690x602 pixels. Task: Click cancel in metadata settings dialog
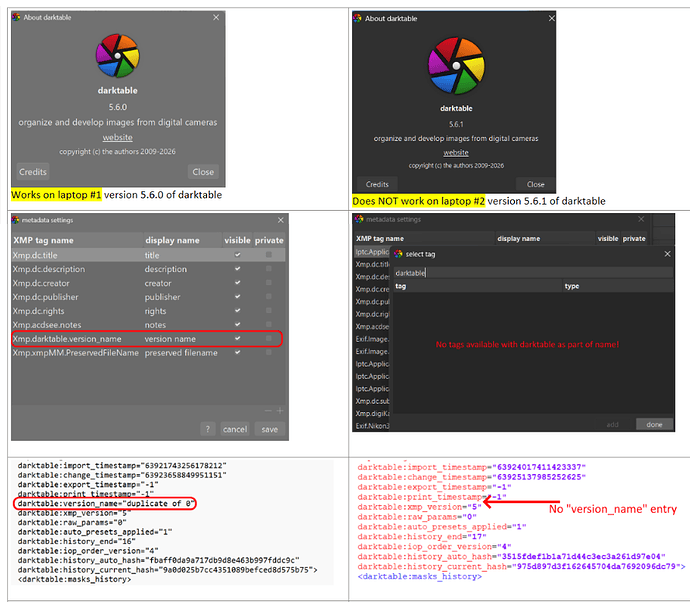click(x=235, y=429)
